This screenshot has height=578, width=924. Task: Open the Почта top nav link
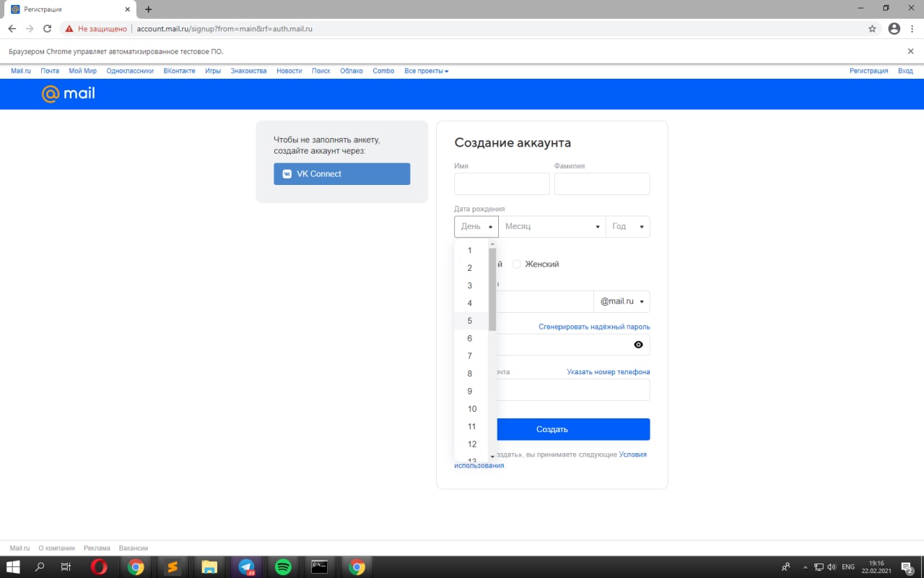(50, 71)
